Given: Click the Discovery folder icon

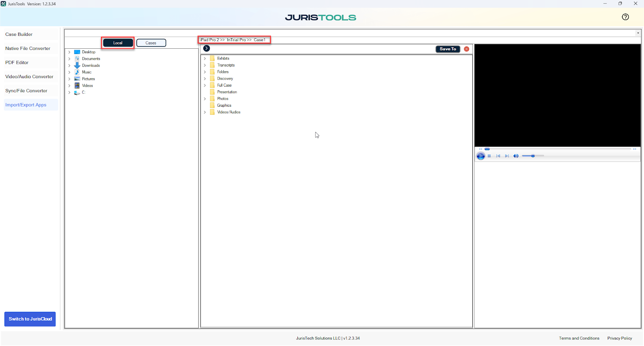Looking at the screenshot, I should (212, 79).
